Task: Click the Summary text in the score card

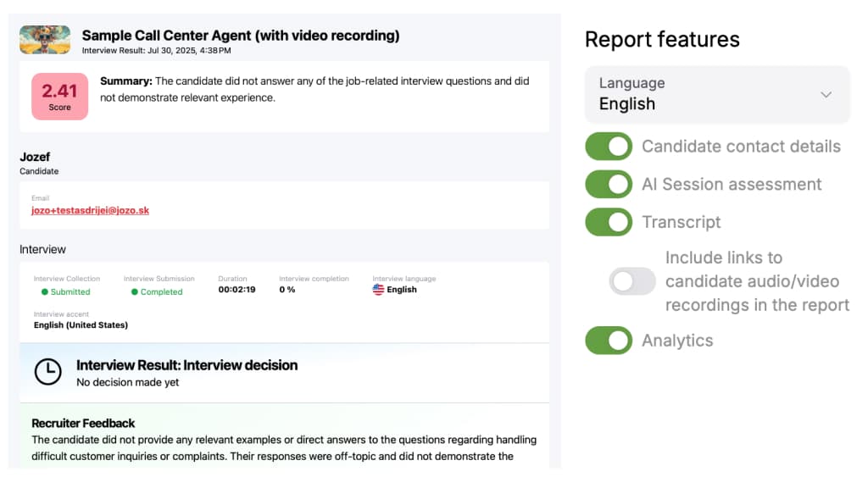Action: click(x=314, y=89)
